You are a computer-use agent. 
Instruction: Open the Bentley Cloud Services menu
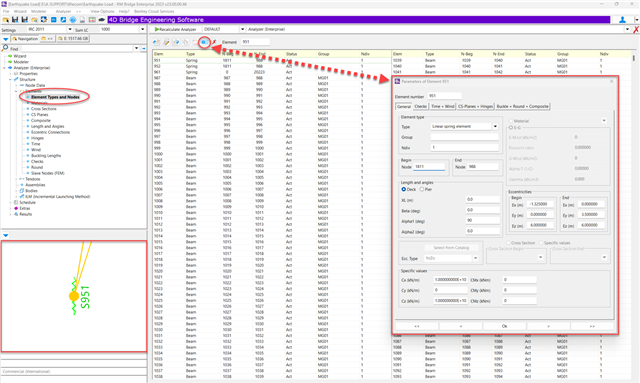[154, 11]
